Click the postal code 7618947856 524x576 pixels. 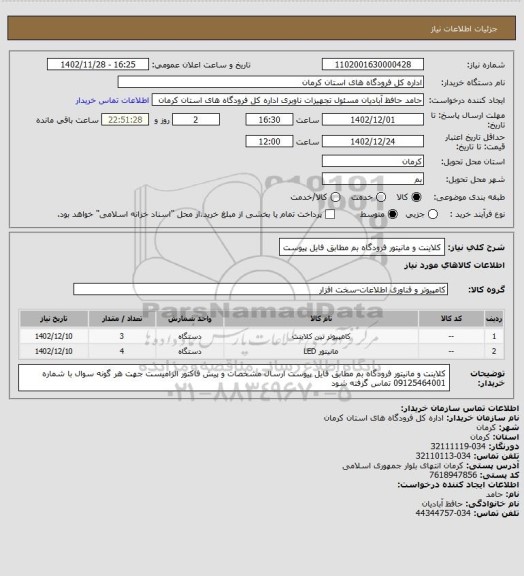pyautogui.click(x=453, y=475)
